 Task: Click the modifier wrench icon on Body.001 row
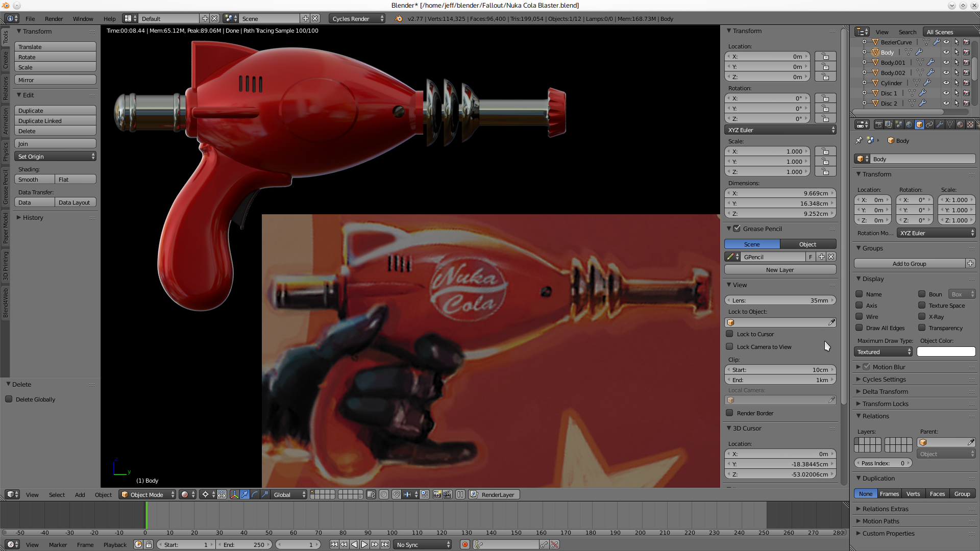click(931, 62)
